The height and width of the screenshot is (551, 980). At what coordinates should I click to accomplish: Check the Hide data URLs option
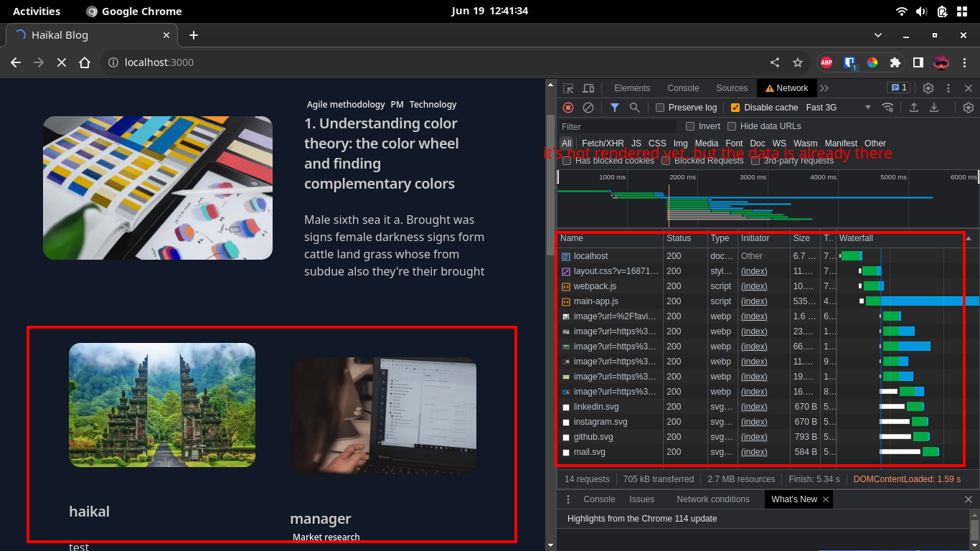point(732,126)
